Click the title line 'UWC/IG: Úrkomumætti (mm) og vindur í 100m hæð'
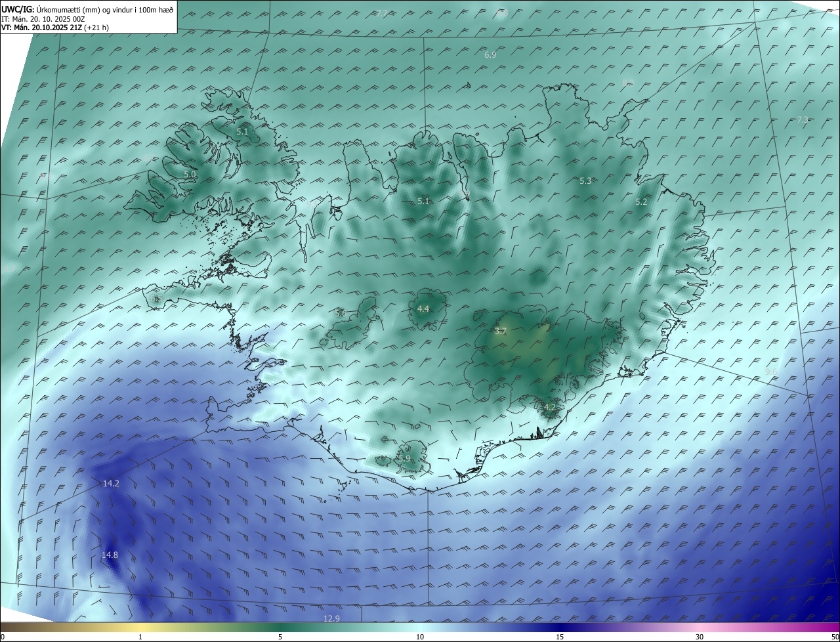Image resolution: width=840 pixels, height=642 pixels. click(x=87, y=10)
